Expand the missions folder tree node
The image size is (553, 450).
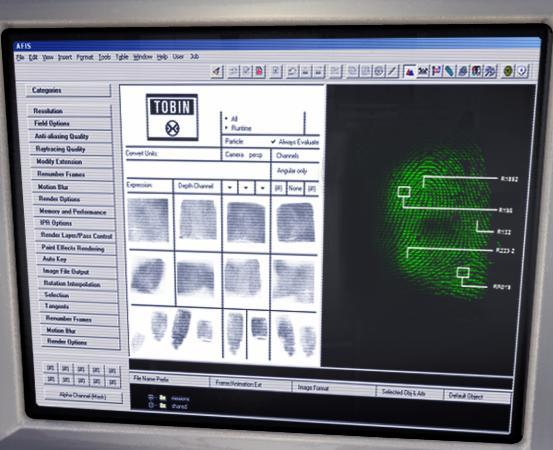click(151, 397)
